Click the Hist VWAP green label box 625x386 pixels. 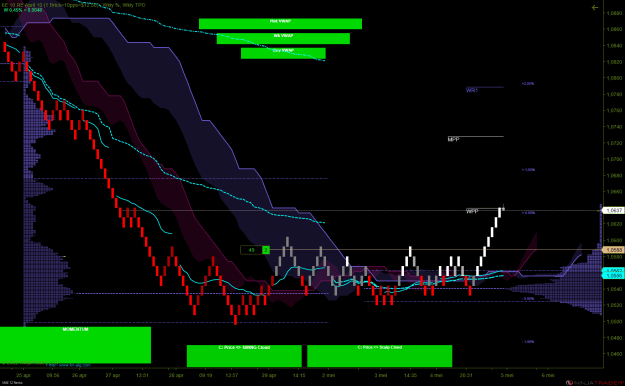click(x=280, y=24)
